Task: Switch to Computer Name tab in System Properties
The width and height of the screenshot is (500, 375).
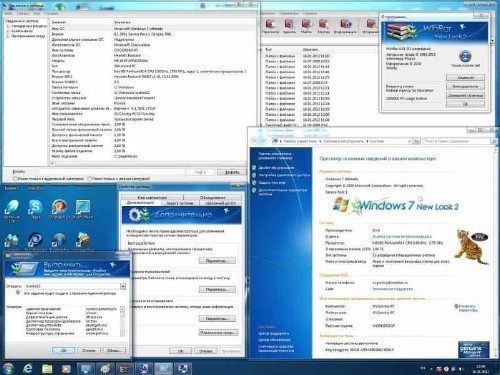Action: (x=152, y=197)
